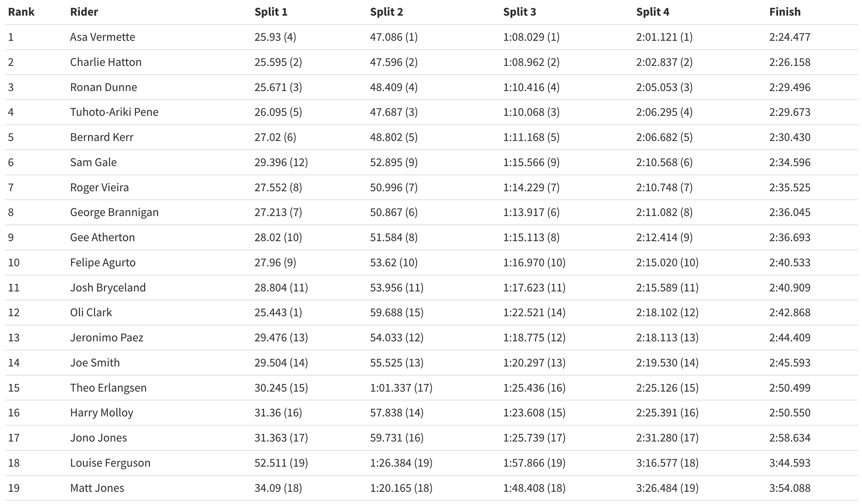
Task: Select Louise Ferguson's finish time 3:44.593
Action: [x=790, y=463]
